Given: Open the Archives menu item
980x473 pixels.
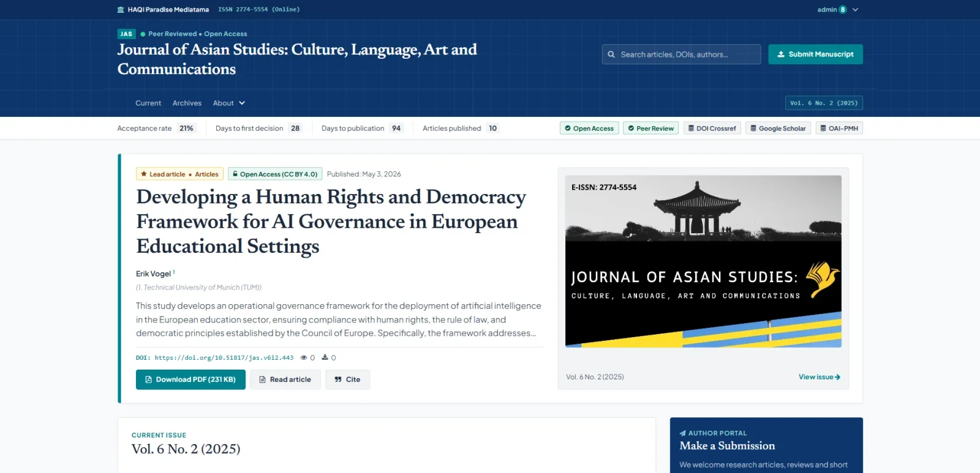Looking at the screenshot, I should [x=187, y=103].
